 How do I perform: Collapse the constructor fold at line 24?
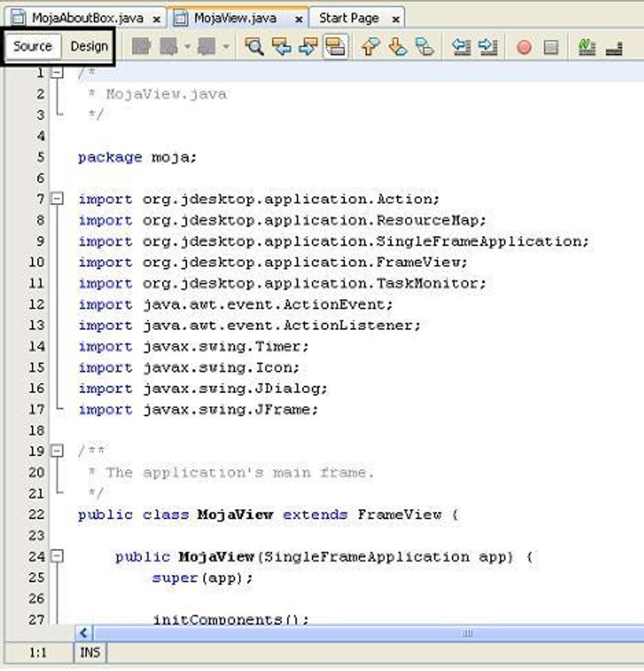point(57,556)
